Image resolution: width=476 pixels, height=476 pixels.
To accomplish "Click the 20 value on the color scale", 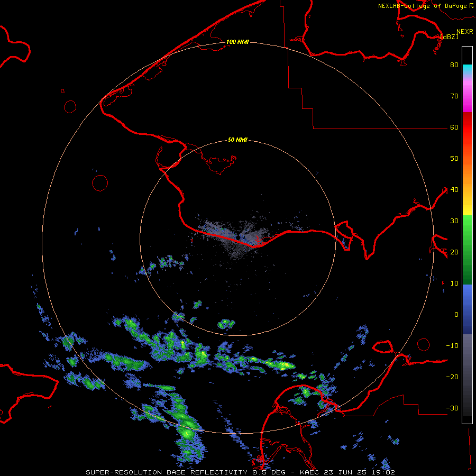I will click(x=454, y=252).
